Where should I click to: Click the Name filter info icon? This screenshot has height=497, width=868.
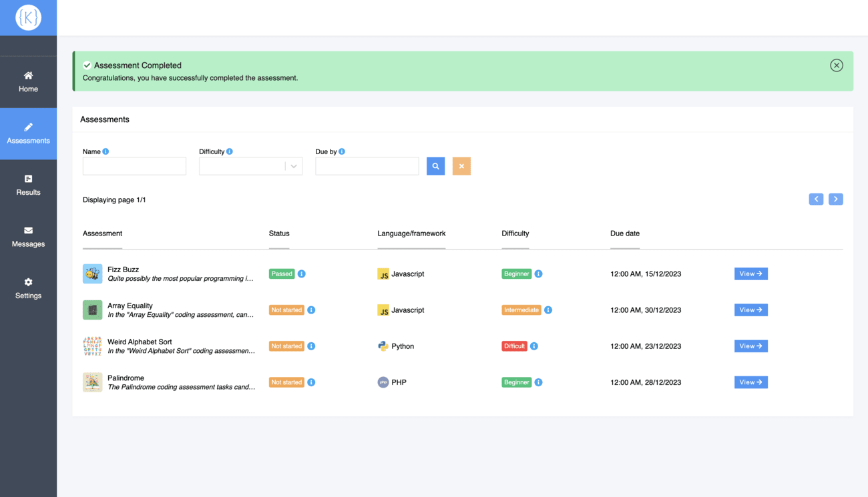click(105, 151)
